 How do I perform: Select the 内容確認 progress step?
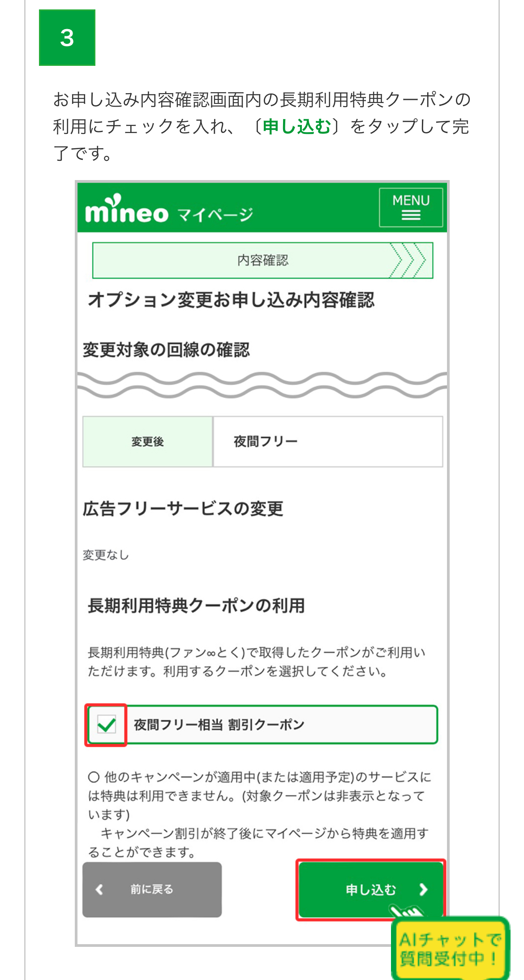click(262, 260)
